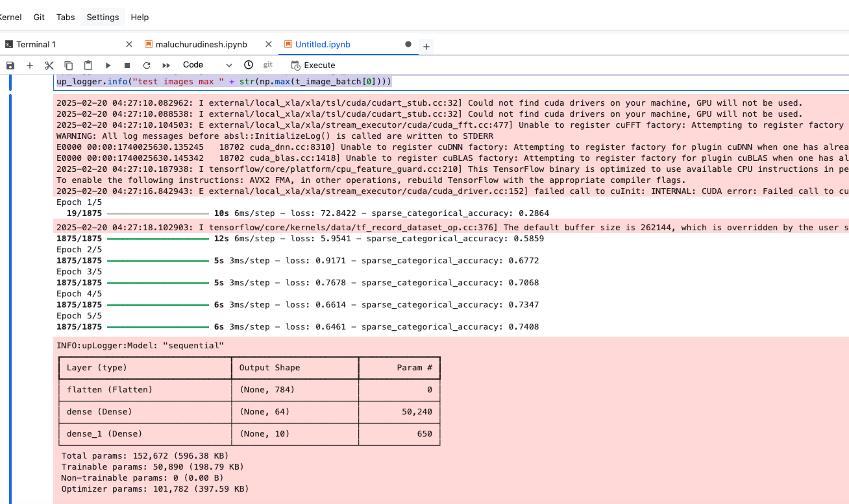
Task: Save the notebook with the floppy disk icon
Action: click(x=10, y=65)
